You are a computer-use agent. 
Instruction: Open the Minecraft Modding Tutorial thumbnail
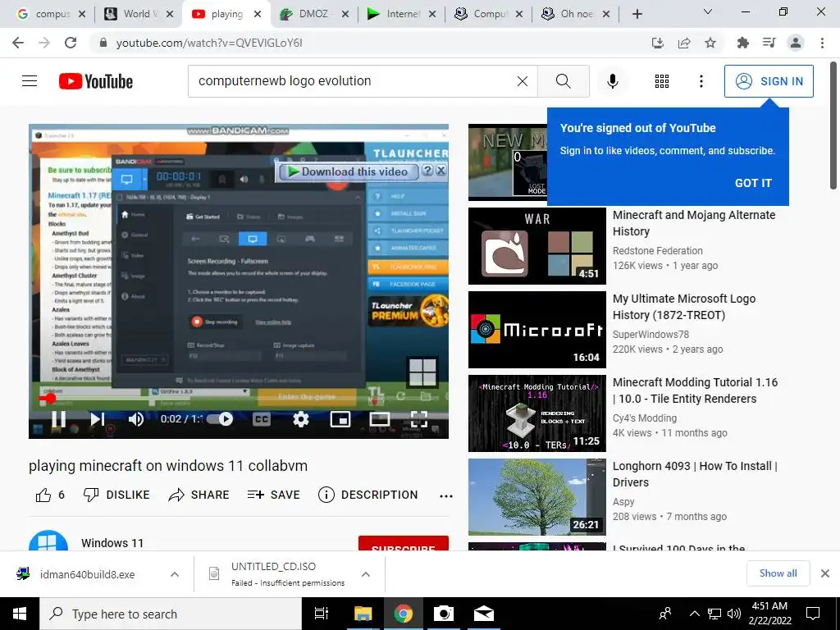(537, 413)
